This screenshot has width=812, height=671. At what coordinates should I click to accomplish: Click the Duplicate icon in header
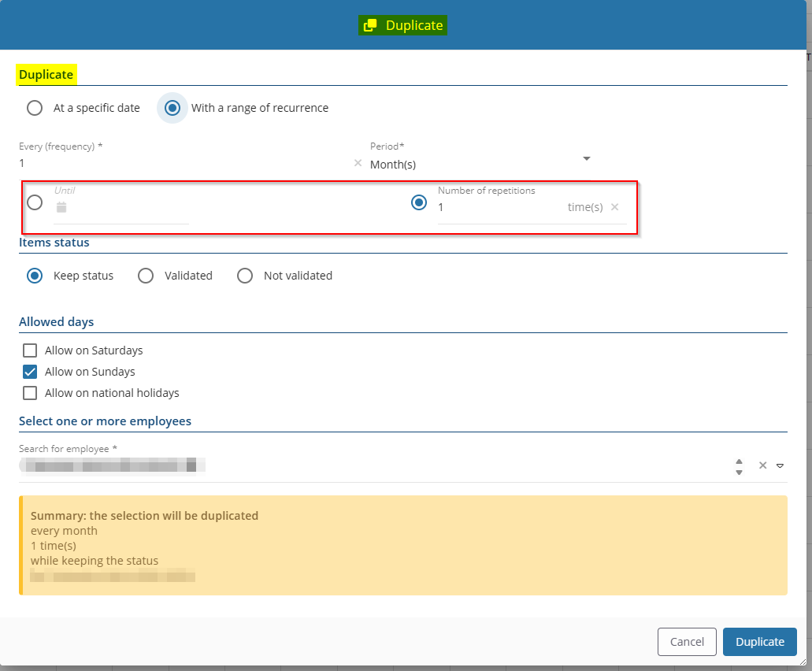click(x=369, y=26)
